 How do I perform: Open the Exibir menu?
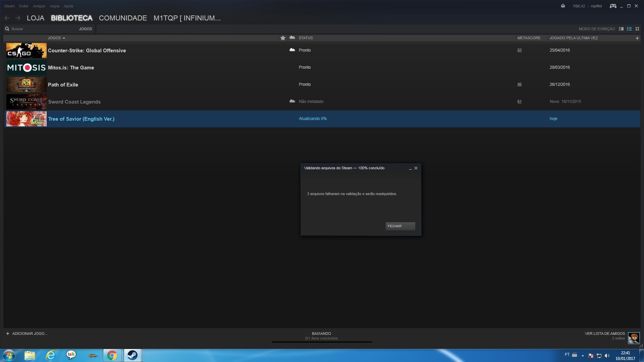(x=23, y=6)
